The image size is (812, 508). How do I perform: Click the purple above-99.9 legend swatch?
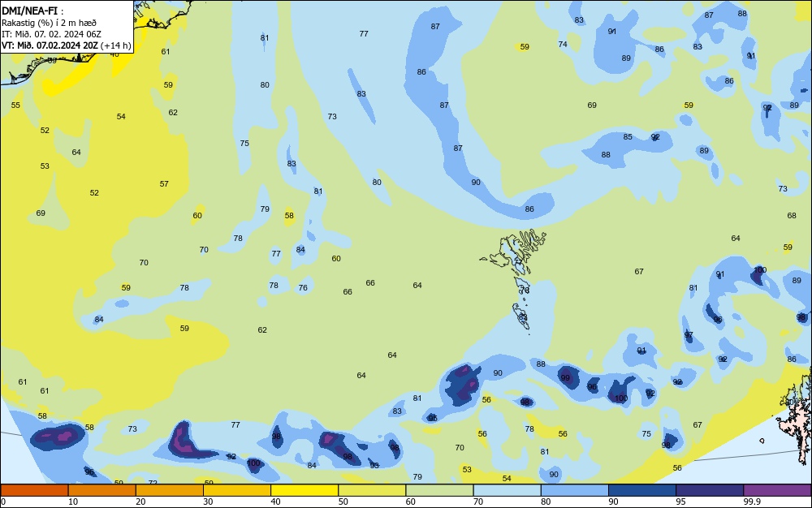(x=777, y=490)
